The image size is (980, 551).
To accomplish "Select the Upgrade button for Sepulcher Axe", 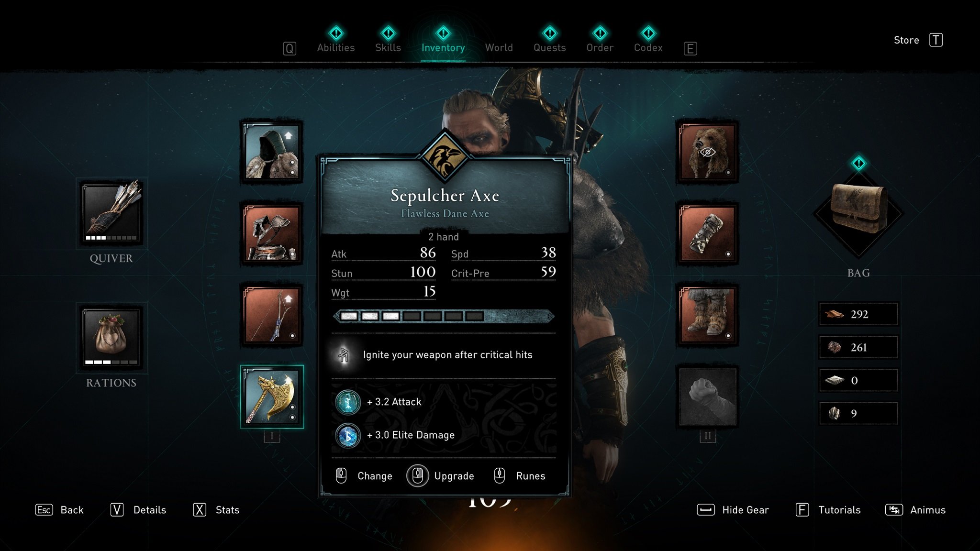I will click(x=441, y=475).
